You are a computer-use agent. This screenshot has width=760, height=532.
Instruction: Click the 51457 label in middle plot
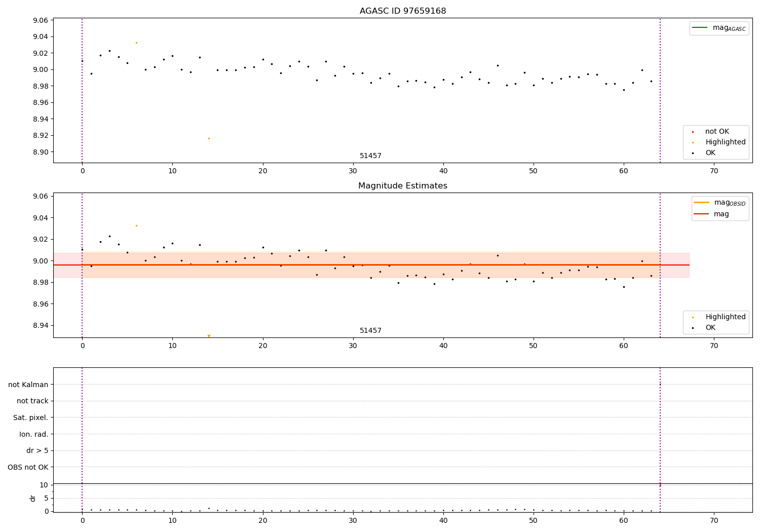tap(370, 331)
